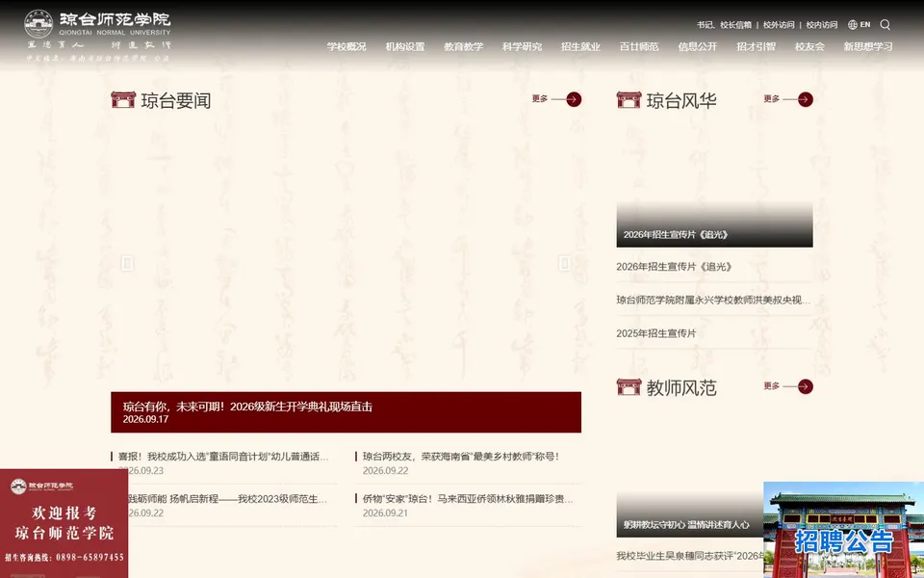The width and height of the screenshot is (924, 578).
Task: Open the 2025年招生宣传片 item
Action: tap(655, 333)
